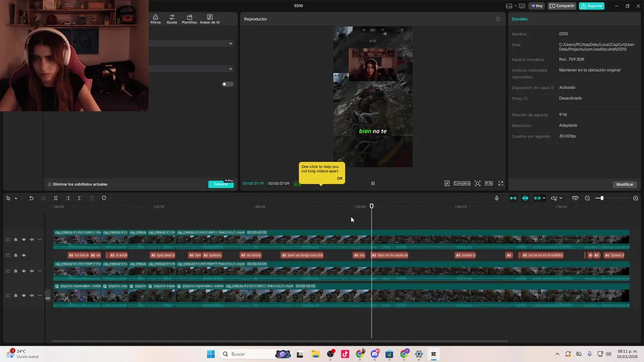
Task: Select the 'bien no te vayas es' caption clip
Action: [x=390, y=255]
